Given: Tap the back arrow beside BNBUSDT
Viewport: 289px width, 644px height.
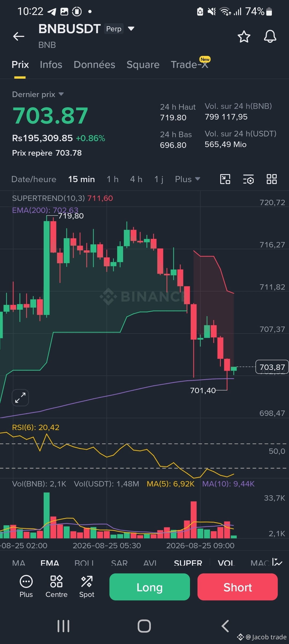Looking at the screenshot, I should click(x=19, y=36).
